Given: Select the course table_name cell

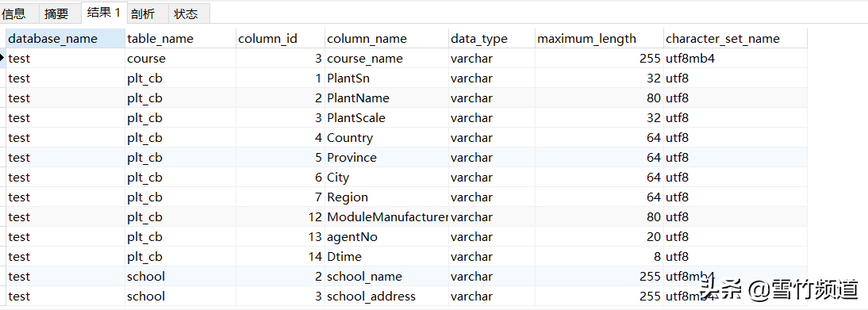Looking at the screenshot, I should [x=180, y=58].
